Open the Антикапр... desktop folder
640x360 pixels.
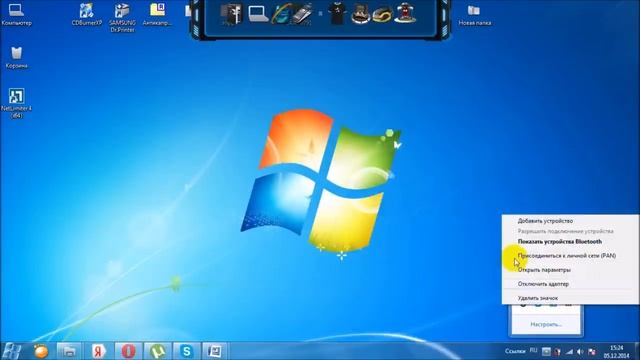(157, 14)
